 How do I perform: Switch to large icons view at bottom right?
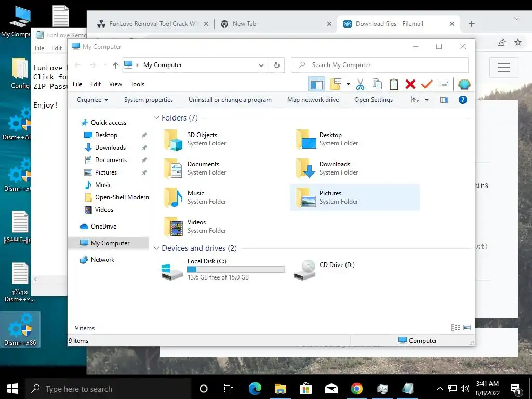pyautogui.click(x=467, y=327)
